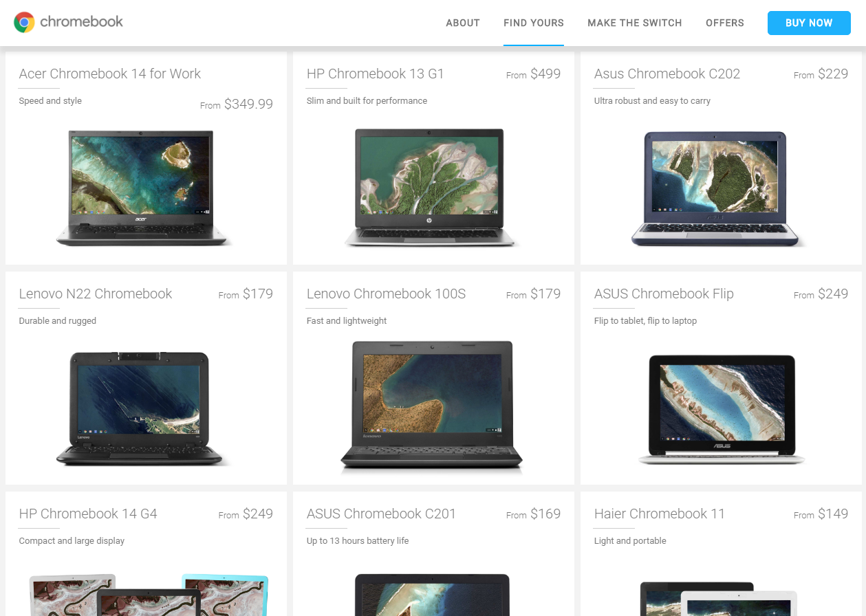Open Haier Chromebook 11 title
The image size is (866, 616).
click(660, 514)
